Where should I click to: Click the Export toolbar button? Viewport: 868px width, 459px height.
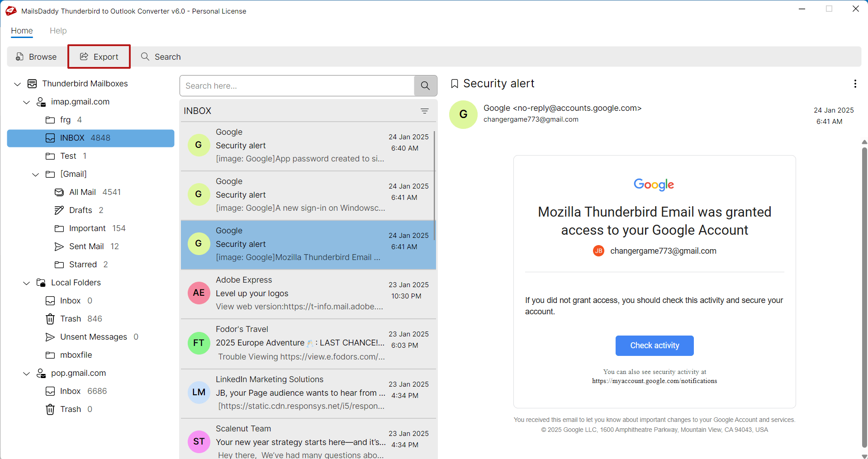99,57
